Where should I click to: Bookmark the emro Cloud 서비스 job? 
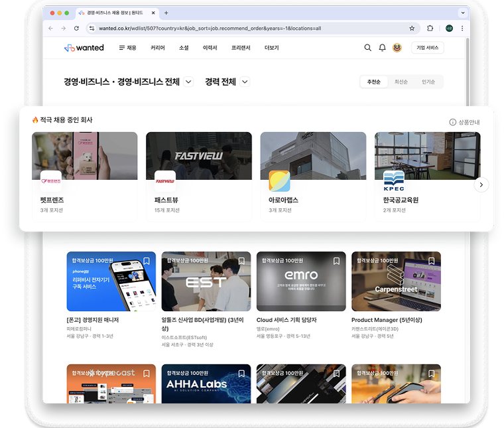coord(336,261)
